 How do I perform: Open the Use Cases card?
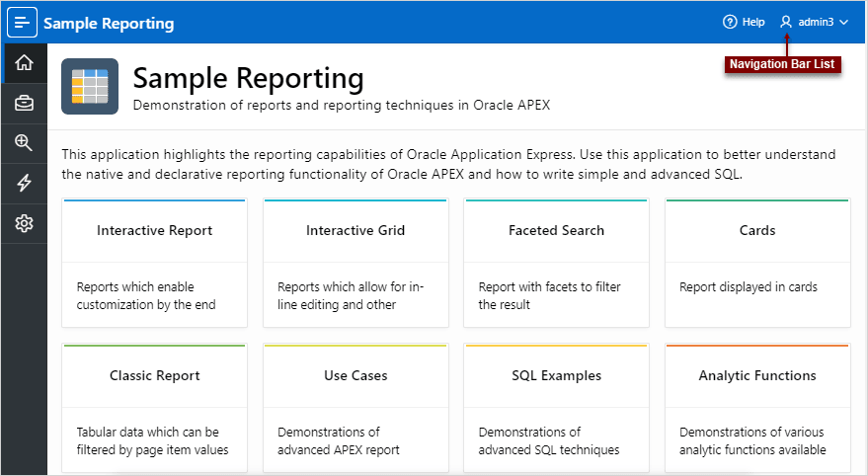tap(355, 409)
